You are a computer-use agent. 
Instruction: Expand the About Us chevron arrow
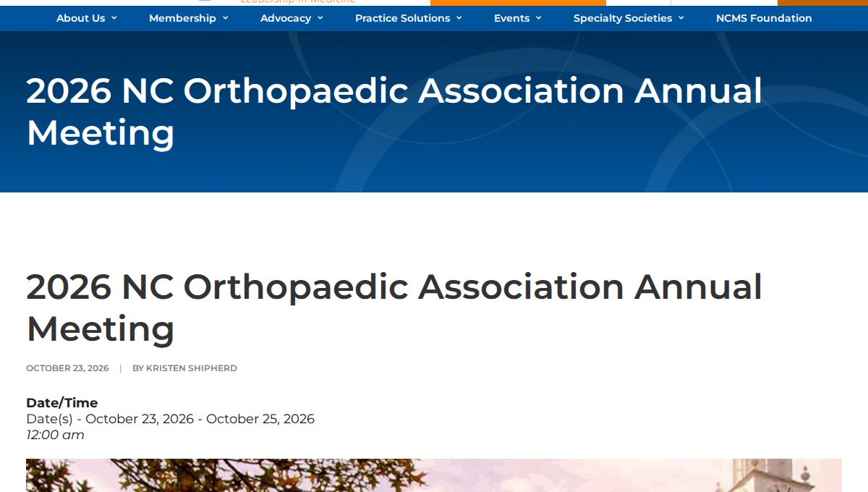114,18
